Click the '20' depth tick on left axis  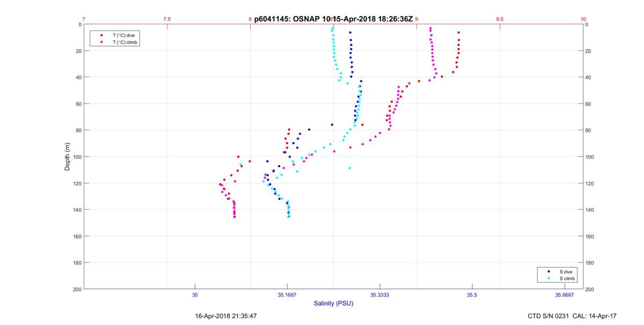coord(78,51)
